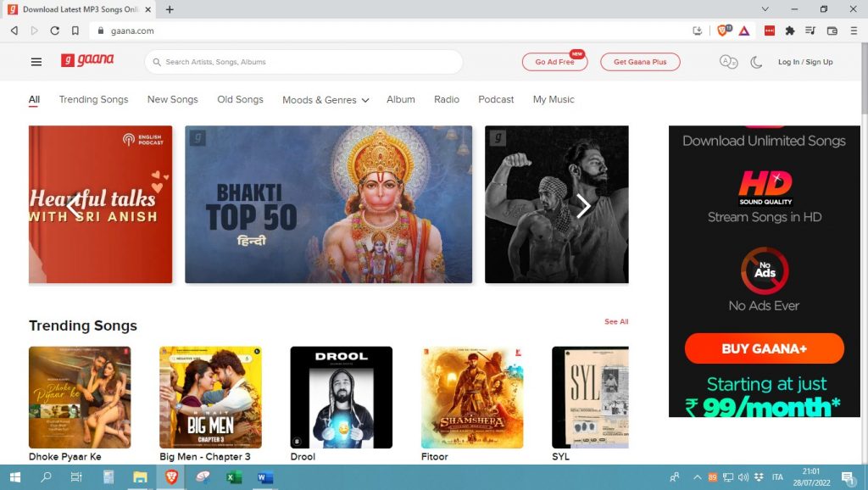Advance the banner carousel with the next arrow
The height and width of the screenshot is (490, 868).
(583, 205)
